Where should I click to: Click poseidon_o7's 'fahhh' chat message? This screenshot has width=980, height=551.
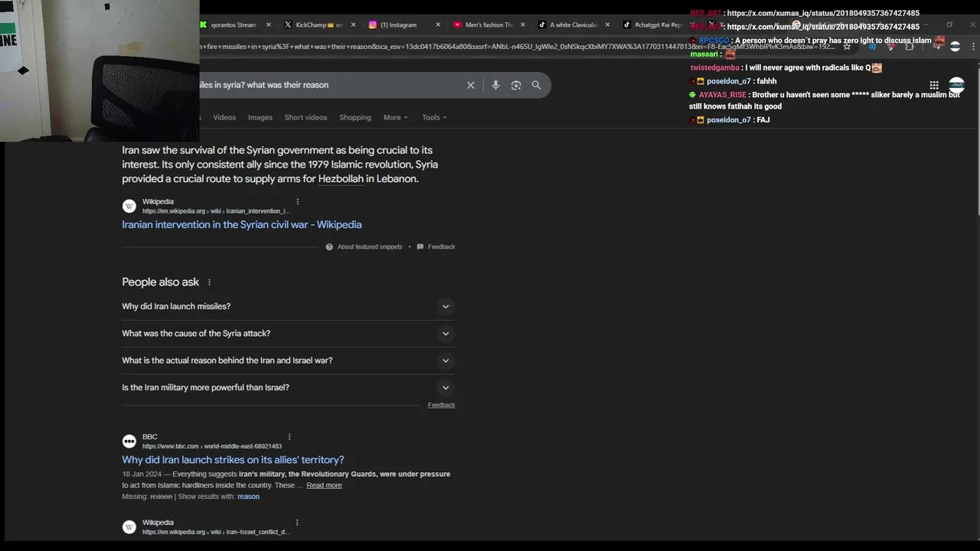[766, 81]
